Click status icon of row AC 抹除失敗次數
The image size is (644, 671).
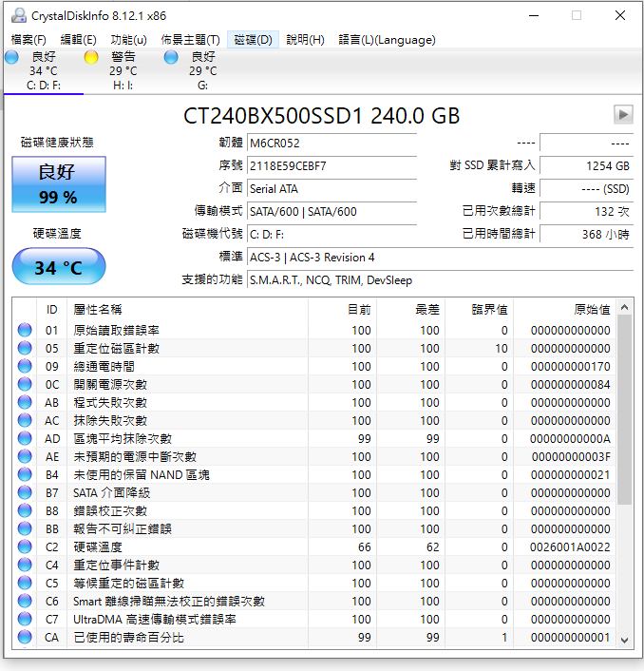point(25,420)
